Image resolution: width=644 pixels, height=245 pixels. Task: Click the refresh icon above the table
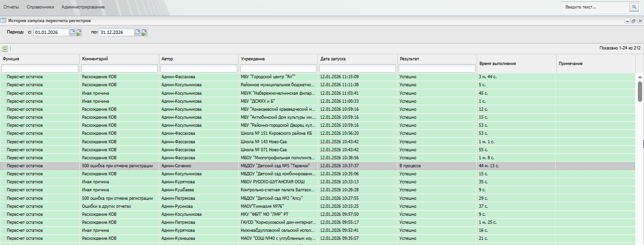pos(5,49)
